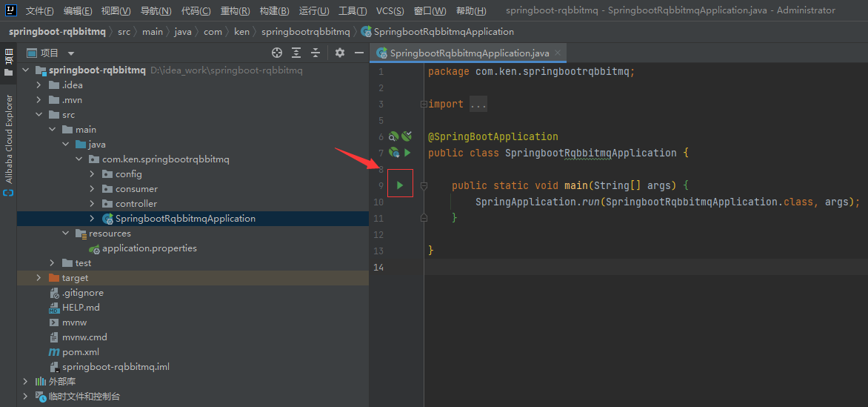Expand the target folder

coord(39,278)
